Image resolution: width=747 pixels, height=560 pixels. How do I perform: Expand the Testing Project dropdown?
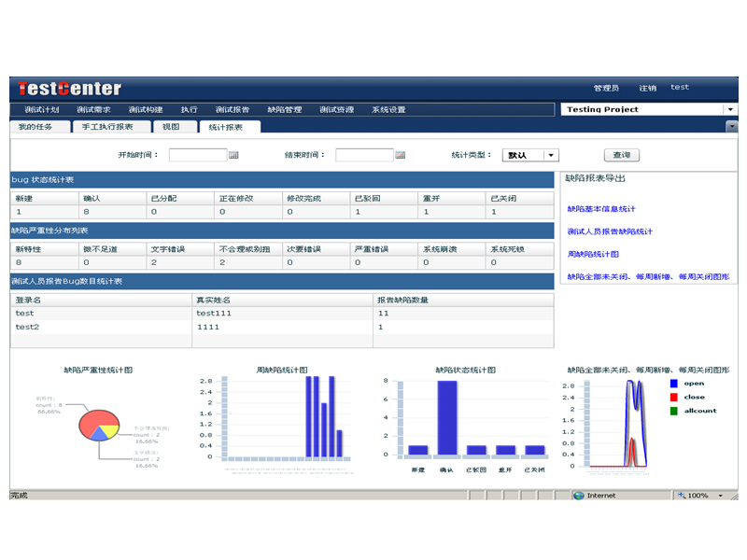click(729, 109)
